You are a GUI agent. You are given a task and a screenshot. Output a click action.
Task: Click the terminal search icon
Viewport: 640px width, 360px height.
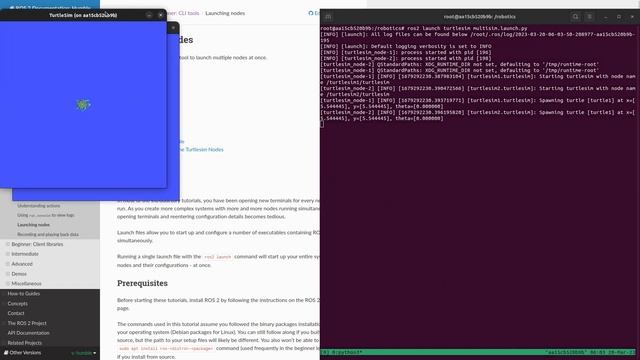[x=576, y=17]
